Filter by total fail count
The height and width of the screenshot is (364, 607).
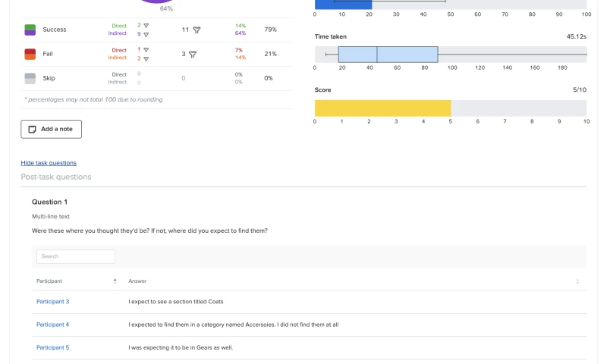193,55
